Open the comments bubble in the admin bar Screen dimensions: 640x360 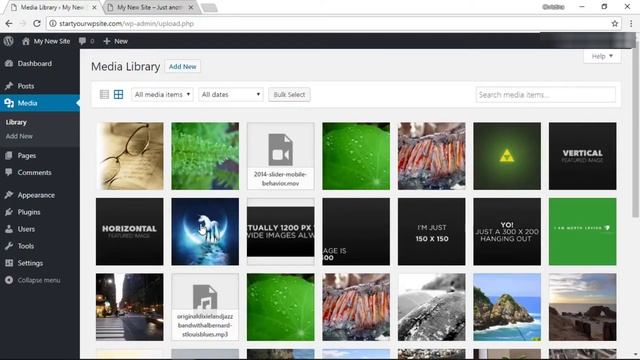coord(82,41)
